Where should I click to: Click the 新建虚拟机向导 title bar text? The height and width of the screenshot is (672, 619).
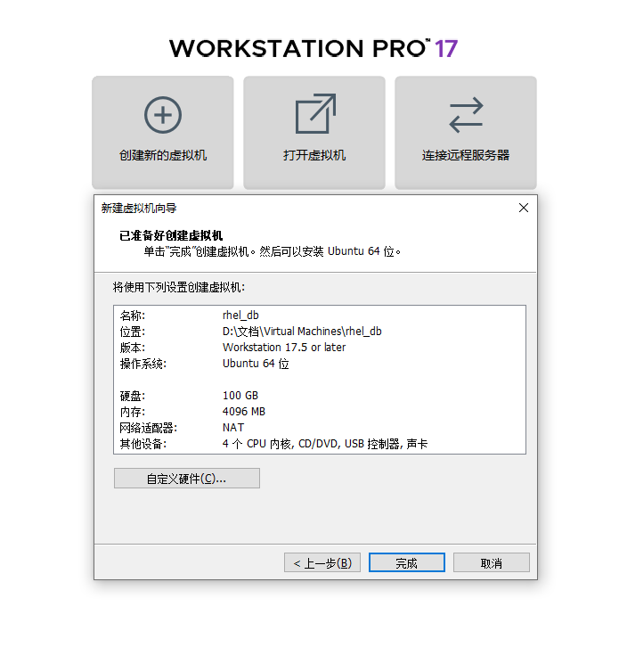pos(139,208)
